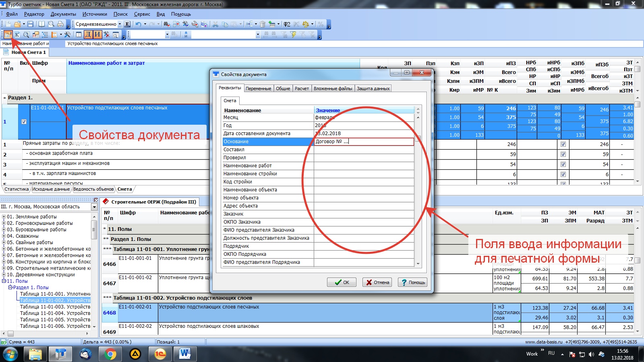Open 1C application from the taskbar

[x=160, y=354]
